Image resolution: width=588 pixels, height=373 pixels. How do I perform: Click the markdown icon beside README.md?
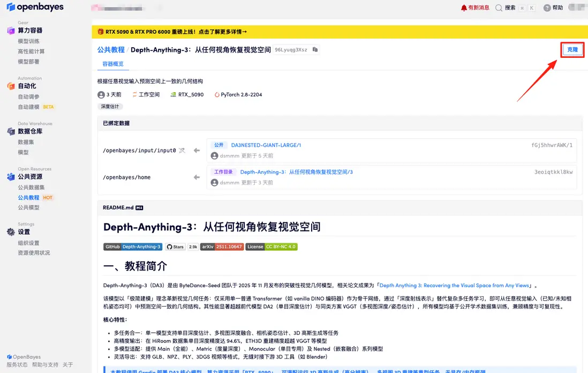coord(139,208)
